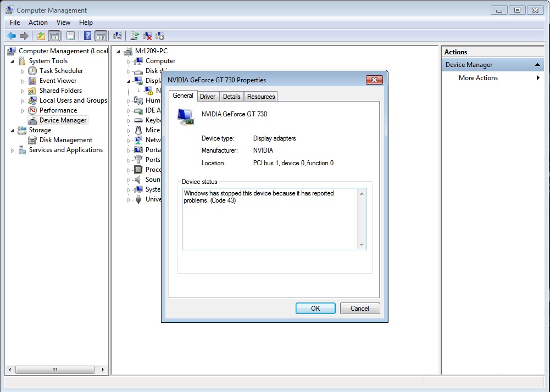Collapse the Device Manager actions section
Screen dimensions: 550x392
(x=537, y=65)
